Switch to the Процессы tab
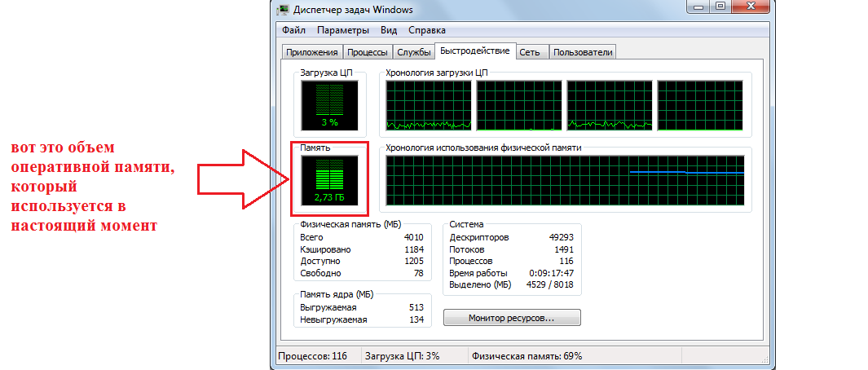 click(368, 52)
